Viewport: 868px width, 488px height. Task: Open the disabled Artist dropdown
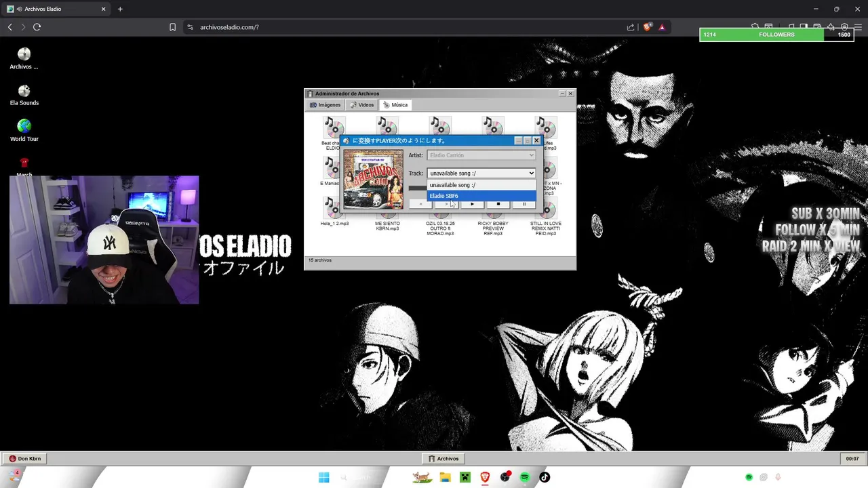[481, 155]
